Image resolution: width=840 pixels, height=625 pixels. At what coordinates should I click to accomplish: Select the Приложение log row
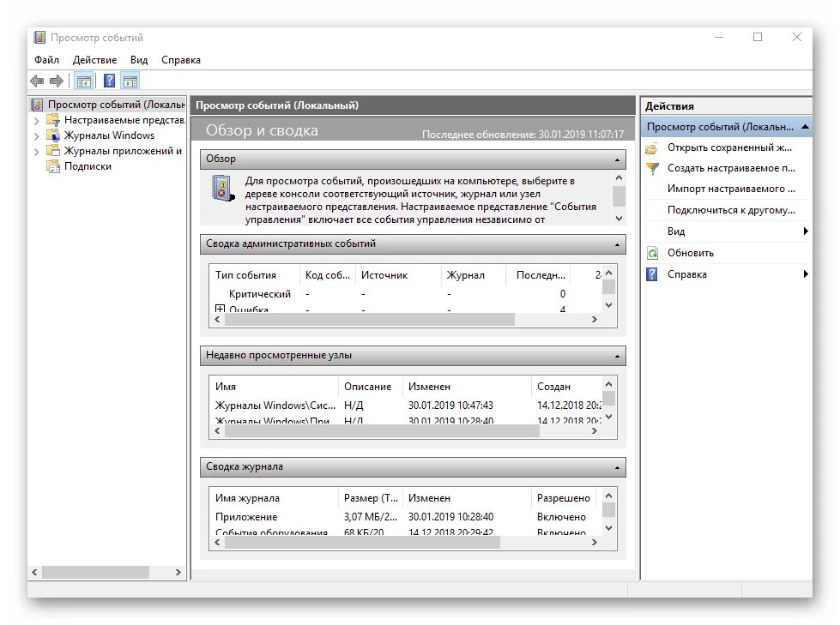pyautogui.click(x=406, y=517)
